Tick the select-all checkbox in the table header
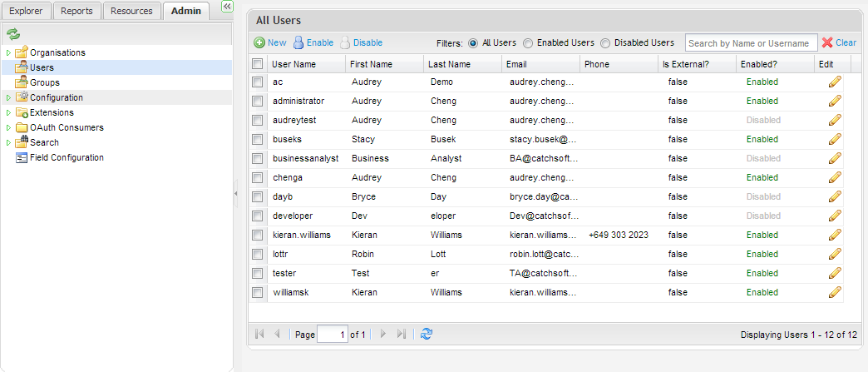The height and width of the screenshot is (372, 868). (258, 64)
